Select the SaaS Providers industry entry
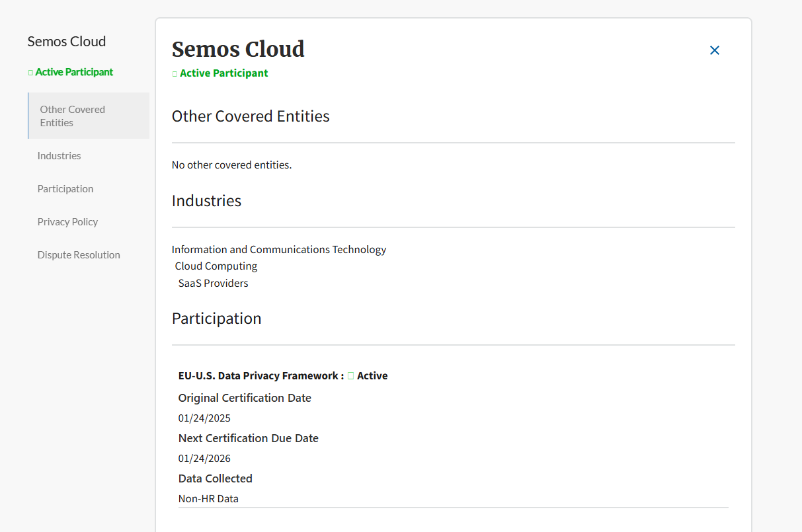This screenshot has height=532, width=802. pos(213,283)
